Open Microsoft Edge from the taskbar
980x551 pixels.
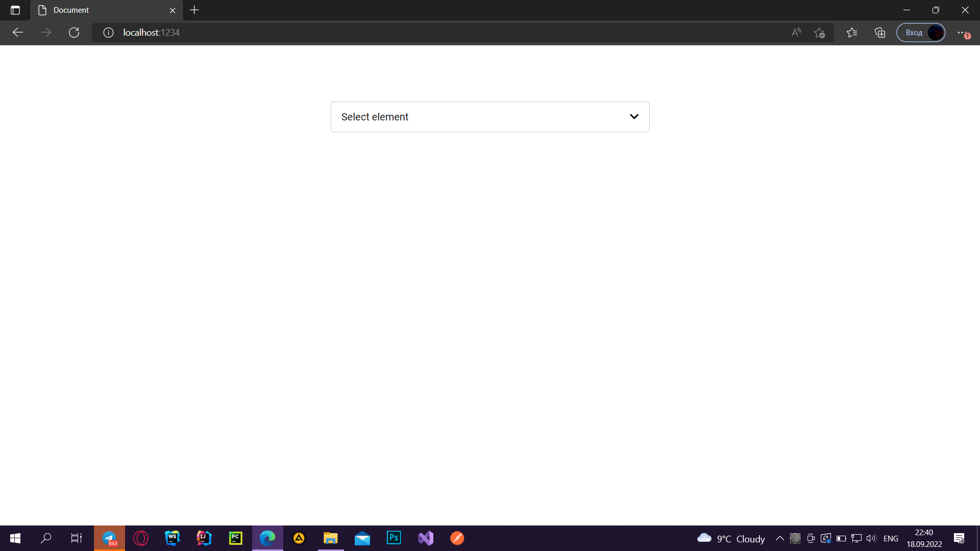(x=267, y=538)
